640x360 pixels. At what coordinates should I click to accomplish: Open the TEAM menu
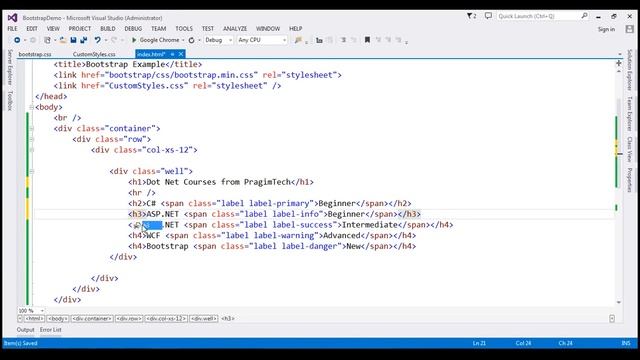click(x=158, y=29)
